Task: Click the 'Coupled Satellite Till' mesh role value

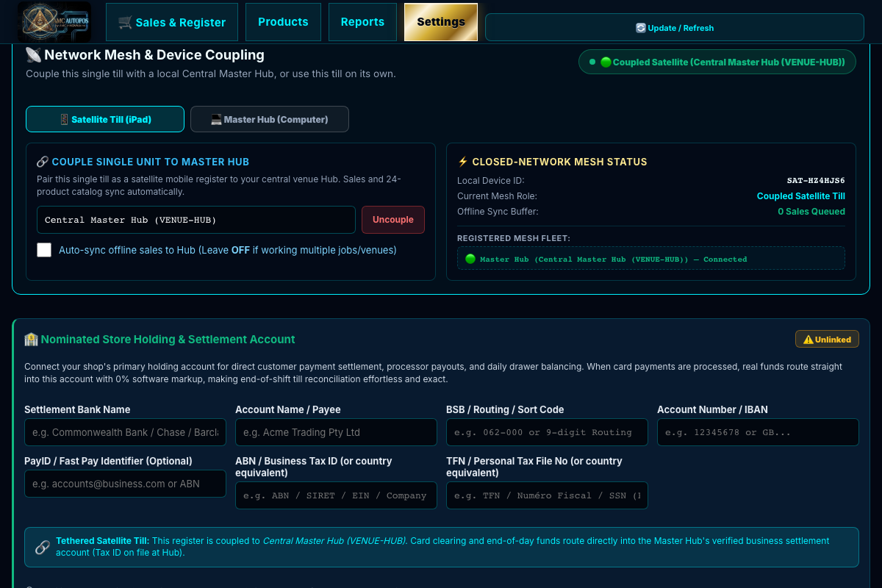Action: point(801,196)
